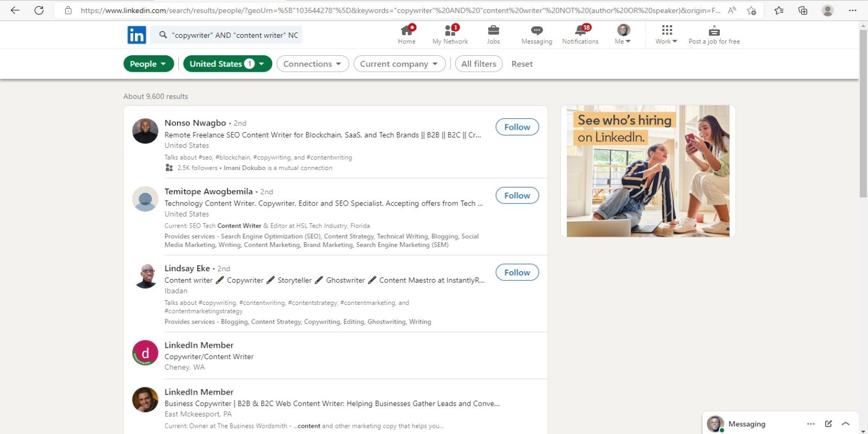This screenshot has width=868, height=434.
Task: Reset the search filters
Action: [522, 64]
